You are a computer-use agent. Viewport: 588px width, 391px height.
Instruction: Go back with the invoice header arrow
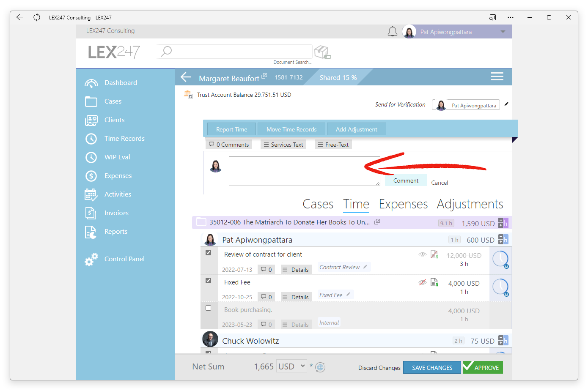point(186,77)
